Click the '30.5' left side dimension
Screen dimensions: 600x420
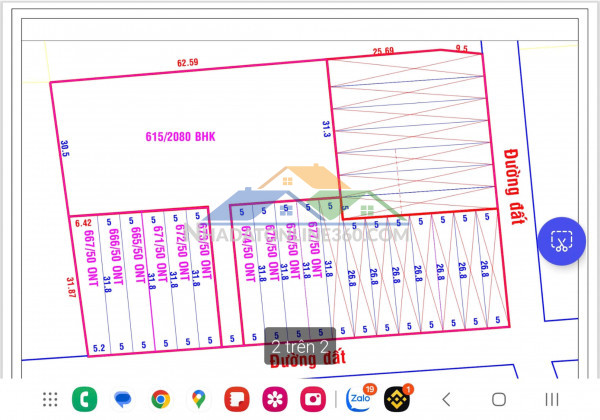pos(65,148)
